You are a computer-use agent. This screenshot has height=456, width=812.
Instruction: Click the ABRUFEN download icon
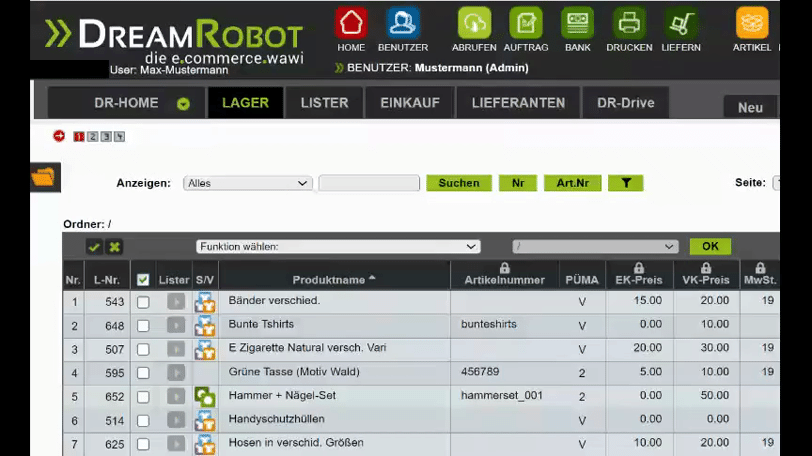click(x=474, y=23)
